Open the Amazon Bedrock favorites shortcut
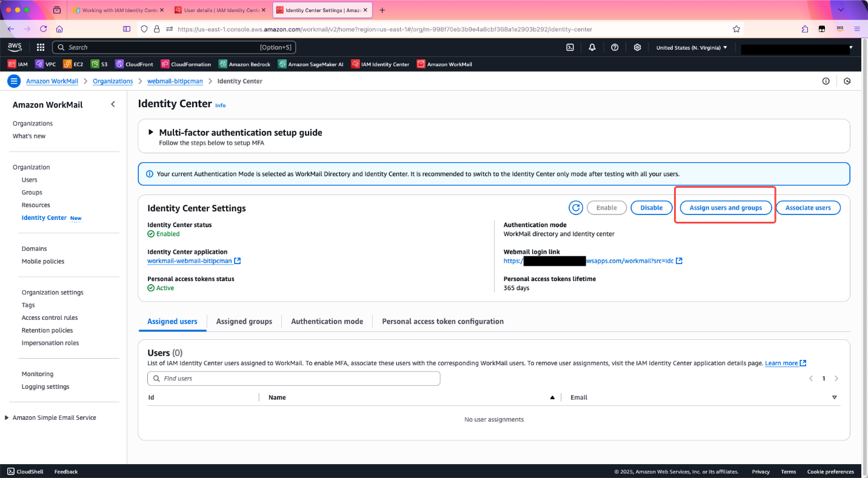This screenshot has height=478, width=868. tap(245, 64)
